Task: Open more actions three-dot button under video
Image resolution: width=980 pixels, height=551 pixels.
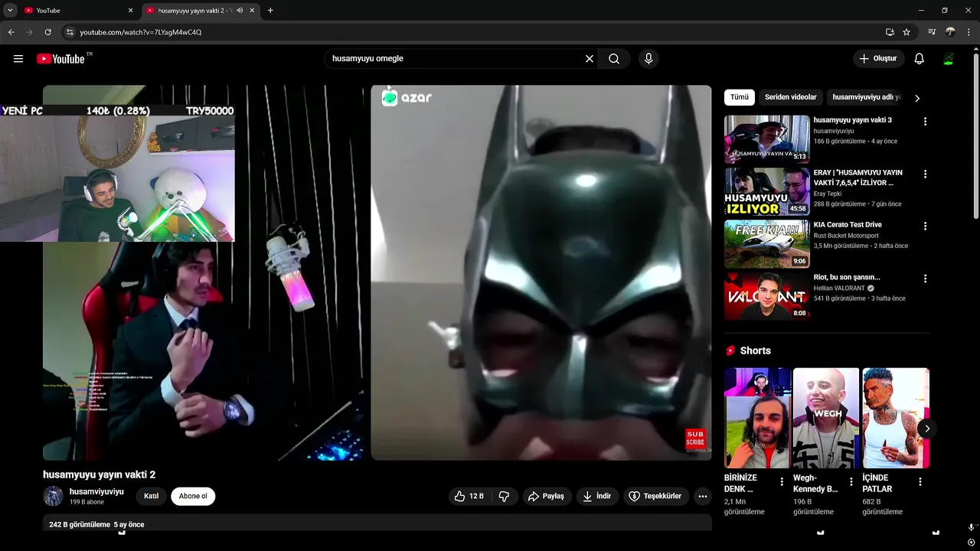Action: click(x=702, y=496)
